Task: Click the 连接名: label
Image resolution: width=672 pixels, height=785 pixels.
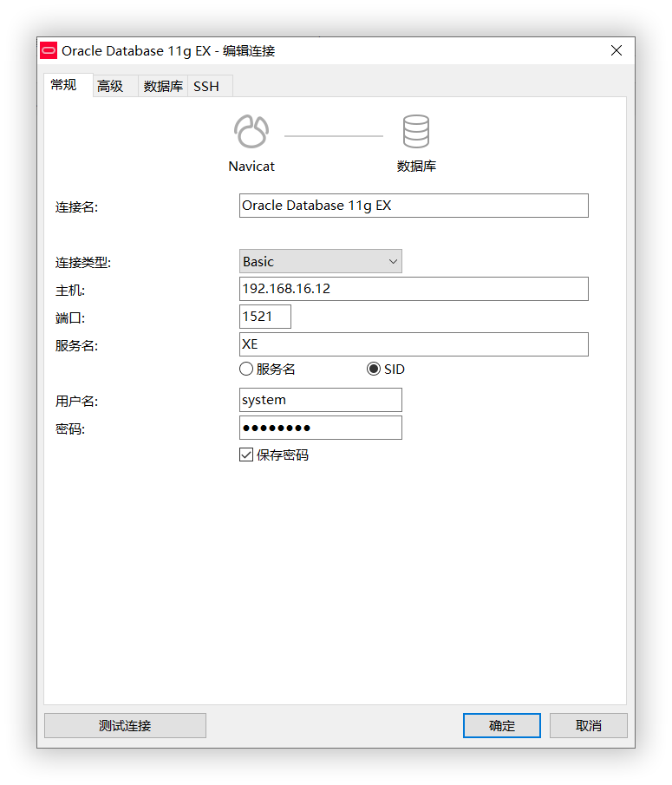Action: (76, 206)
